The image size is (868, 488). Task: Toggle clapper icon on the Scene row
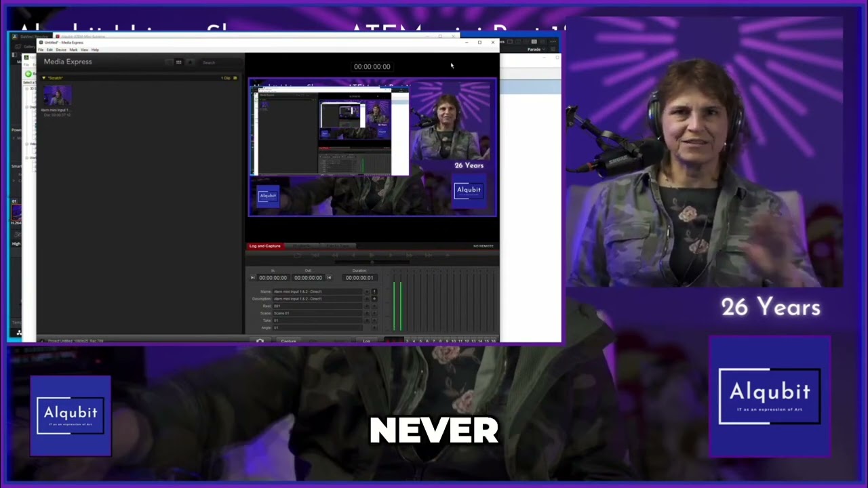coord(367,313)
